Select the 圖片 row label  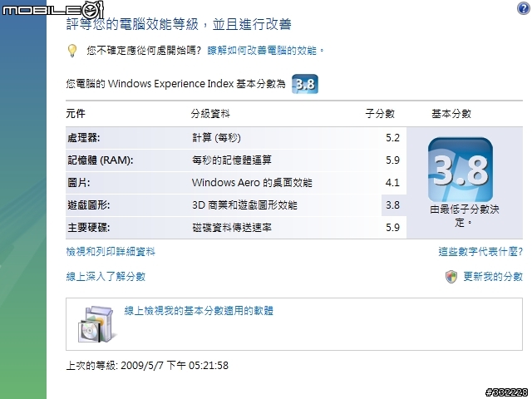[x=79, y=183]
